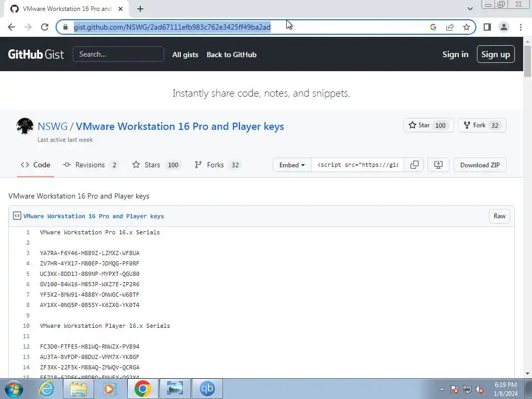532x399 pixels.
Task: Reload the page with the refresh icon
Action: click(x=45, y=27)
